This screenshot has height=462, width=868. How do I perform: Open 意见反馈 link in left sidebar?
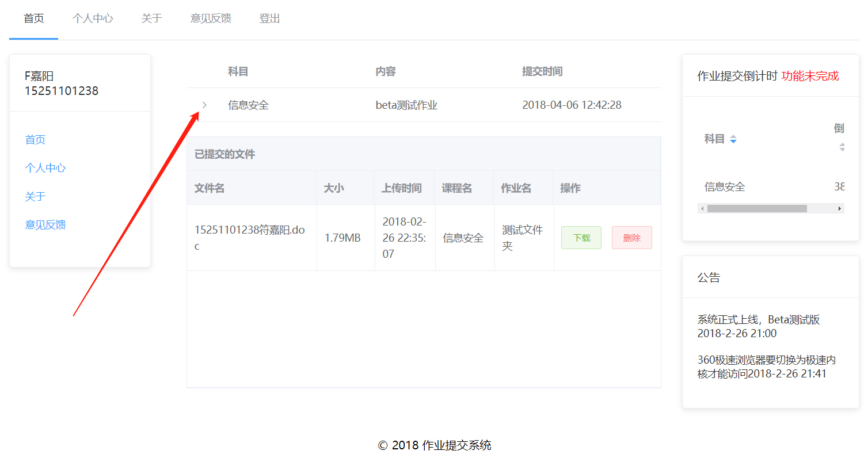[x=45, y=224]
